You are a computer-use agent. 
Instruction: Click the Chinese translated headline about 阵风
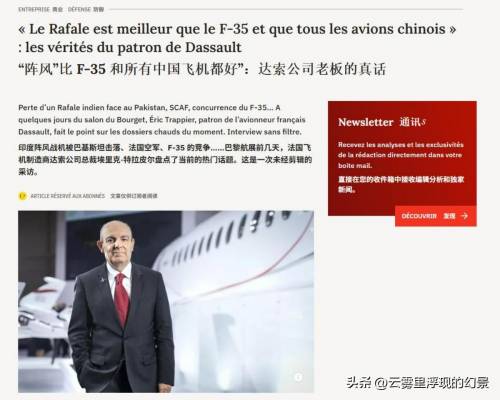point(202,69)
